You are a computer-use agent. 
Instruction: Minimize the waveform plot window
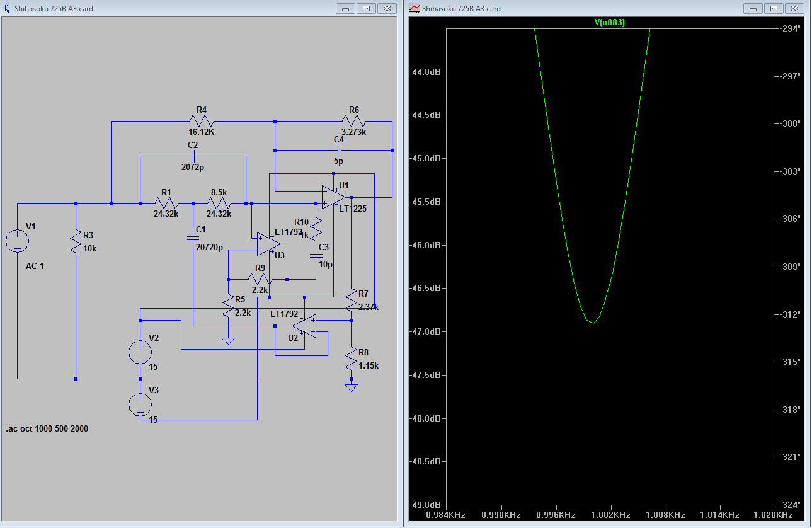click(752, 8)
